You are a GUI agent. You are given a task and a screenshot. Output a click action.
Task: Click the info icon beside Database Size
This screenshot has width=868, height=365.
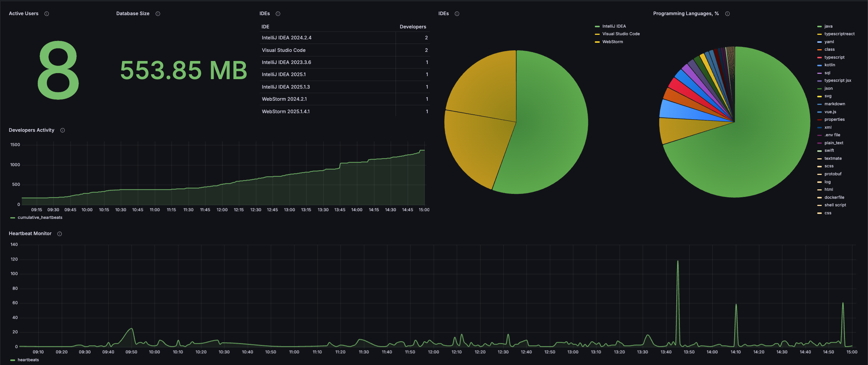click(158, 14)
